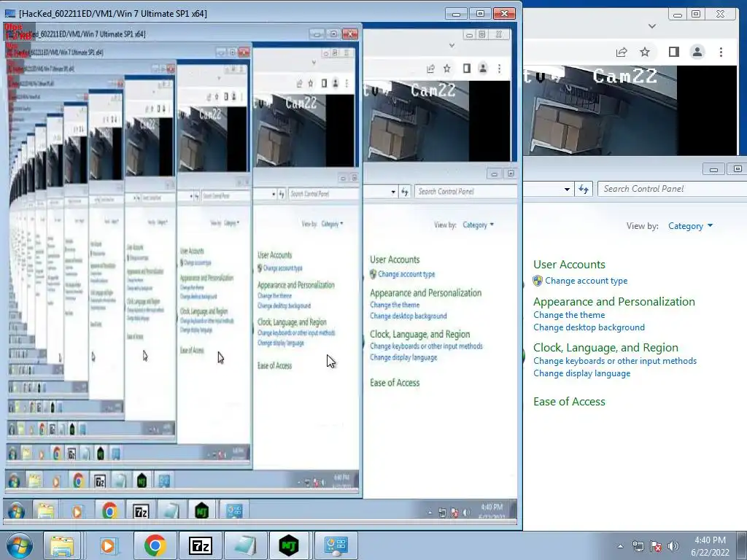This screenshot has width=747, height=560.
Task: Open User Accounts in rightmost Control Panel
Action: pyautogui.click(x=569, y=264)
